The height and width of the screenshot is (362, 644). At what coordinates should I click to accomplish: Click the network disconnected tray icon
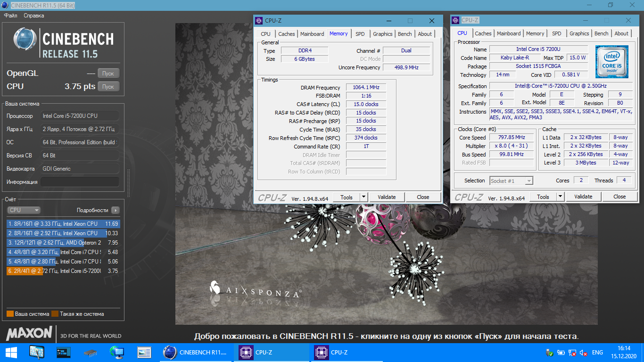pos(572,352)
